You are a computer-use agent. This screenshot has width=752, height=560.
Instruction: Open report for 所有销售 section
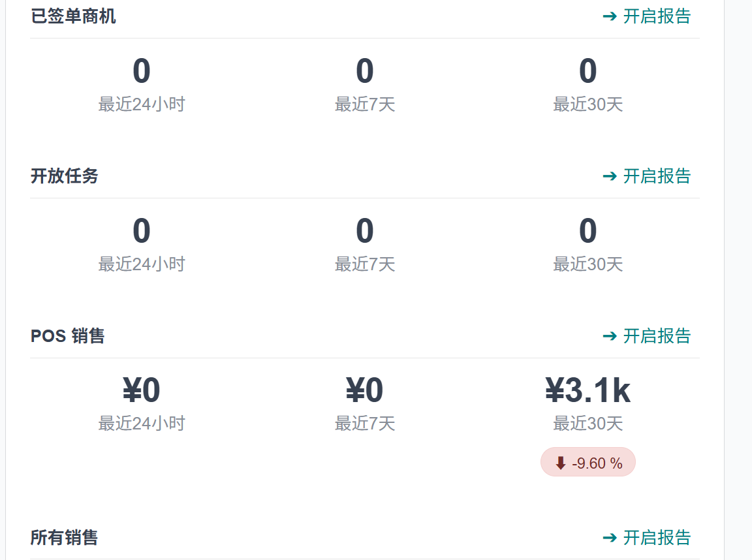point(646,537)
